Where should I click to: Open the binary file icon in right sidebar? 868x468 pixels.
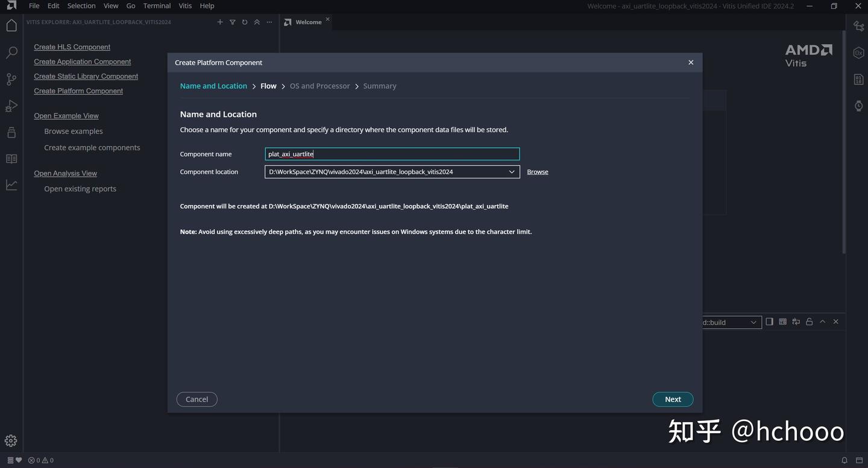(x=858, y=79)
